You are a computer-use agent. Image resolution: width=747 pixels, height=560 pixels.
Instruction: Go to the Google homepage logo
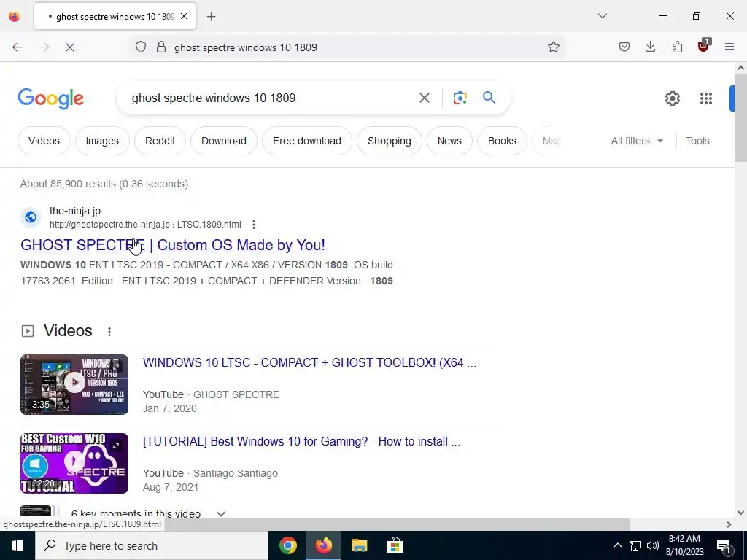[x=51, y=98]
